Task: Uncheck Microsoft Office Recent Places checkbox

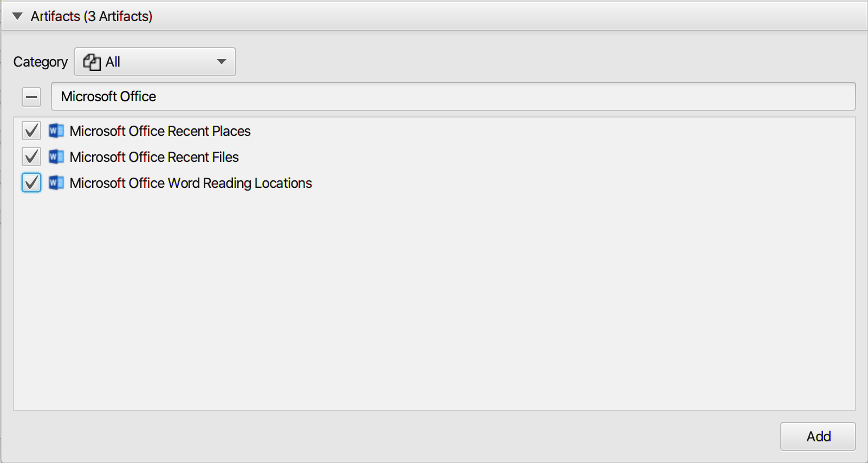Action: 31,131
